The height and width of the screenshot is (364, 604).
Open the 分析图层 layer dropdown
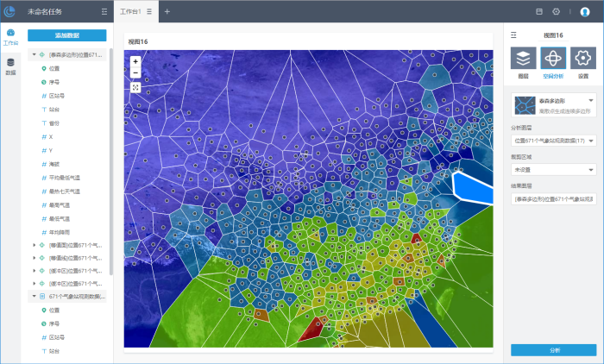point(592,140)
